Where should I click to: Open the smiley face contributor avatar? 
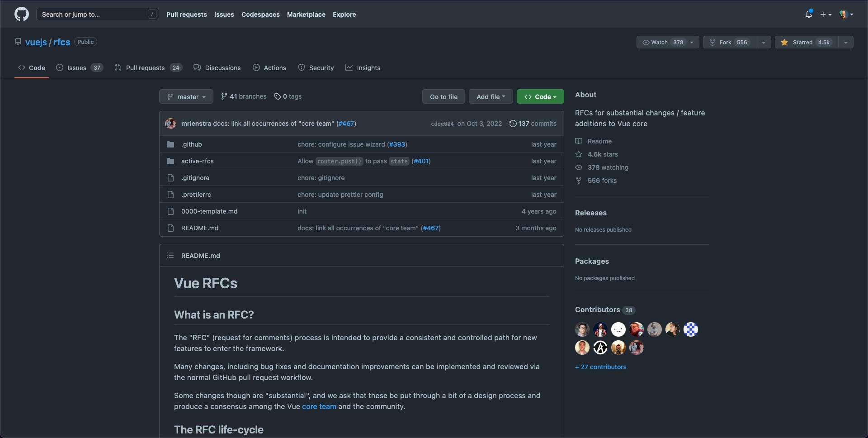coord(618,329)
